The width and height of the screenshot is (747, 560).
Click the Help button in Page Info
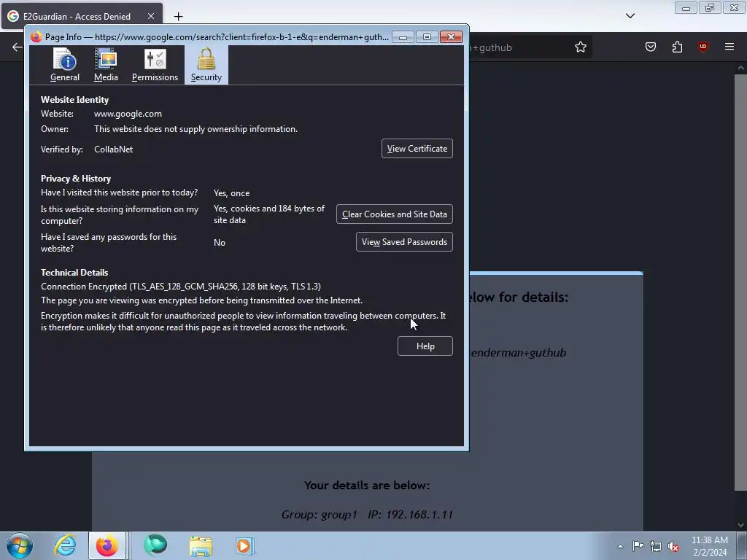tap(425, 346)
